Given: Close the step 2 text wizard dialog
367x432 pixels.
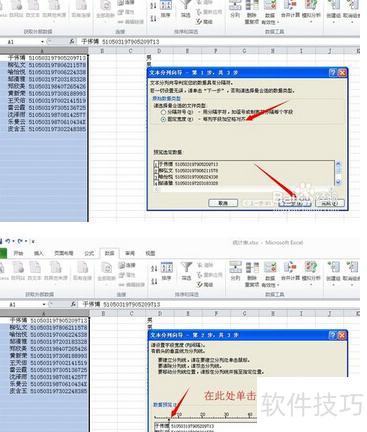Looking at the screenshot, I should click(x=342, y=335).
